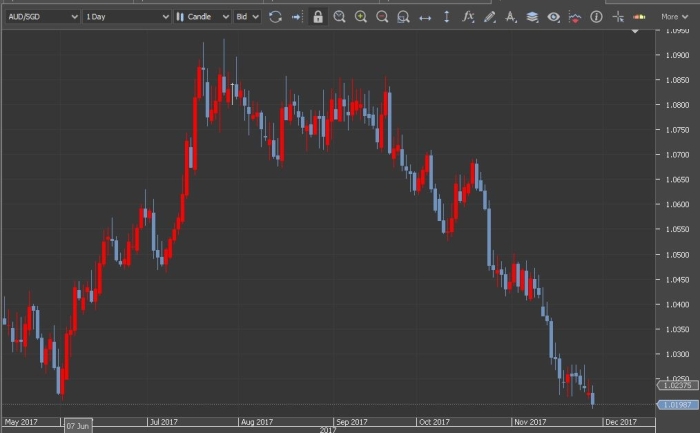Click the 1.02375 price marker label

(677, 385)
